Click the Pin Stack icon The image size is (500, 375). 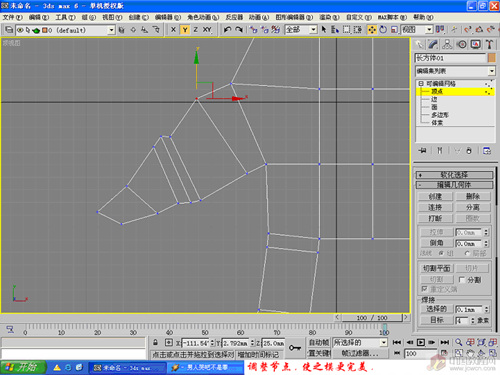(422, 151)
